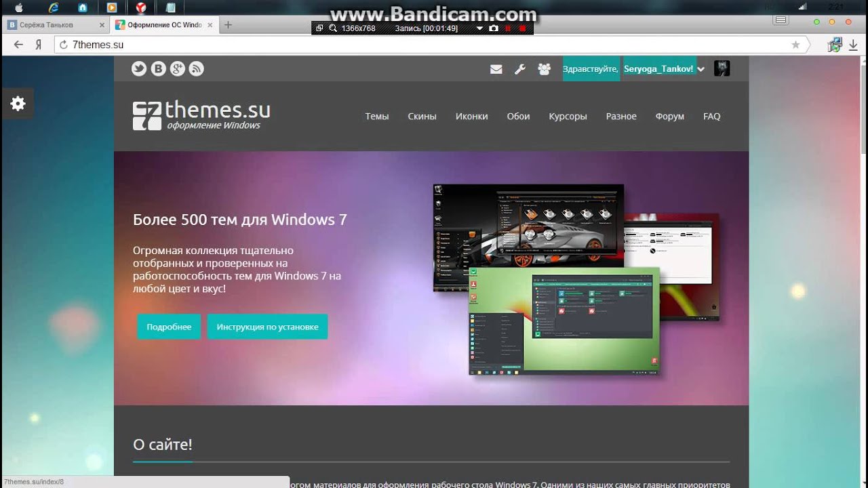Open the browser hamburger menu button
This screenshot has width=868, height=488.
pyautogui.click(x=781, y=20)
